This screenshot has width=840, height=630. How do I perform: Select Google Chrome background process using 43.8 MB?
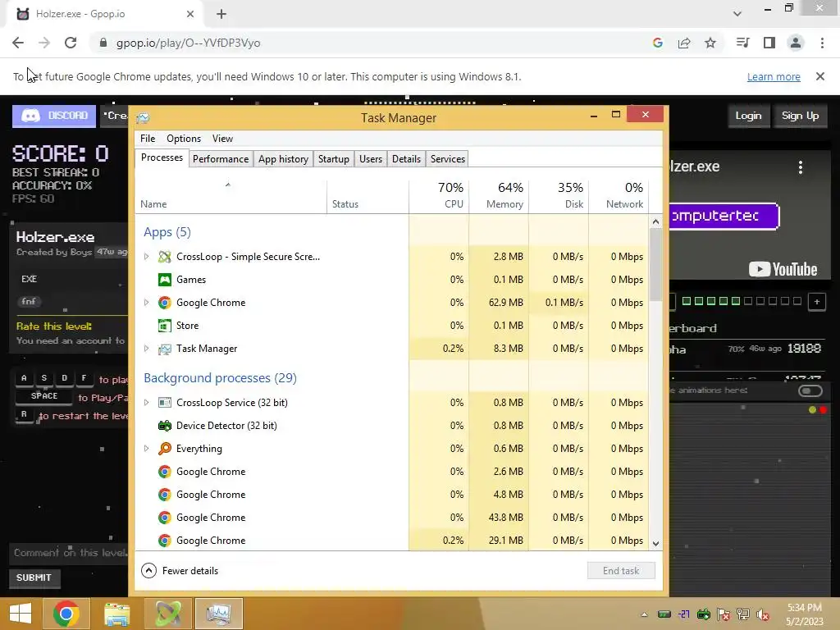tap(391, 518)
